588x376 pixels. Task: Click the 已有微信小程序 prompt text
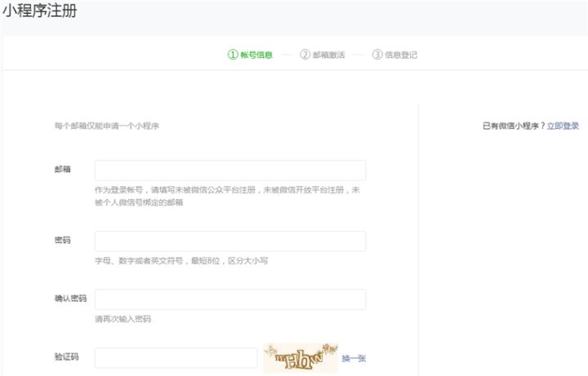[x=513, y=126]
